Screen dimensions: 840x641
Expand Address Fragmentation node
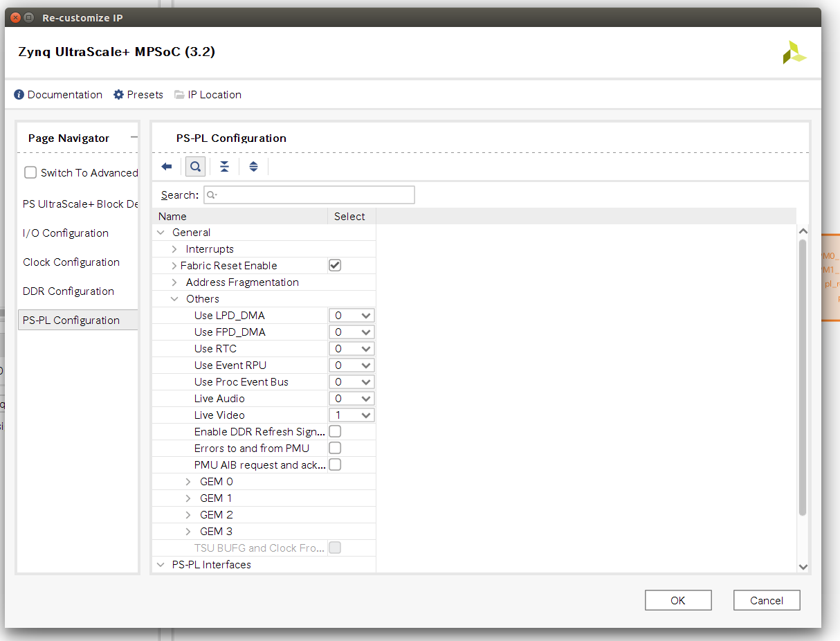[174, 282]
